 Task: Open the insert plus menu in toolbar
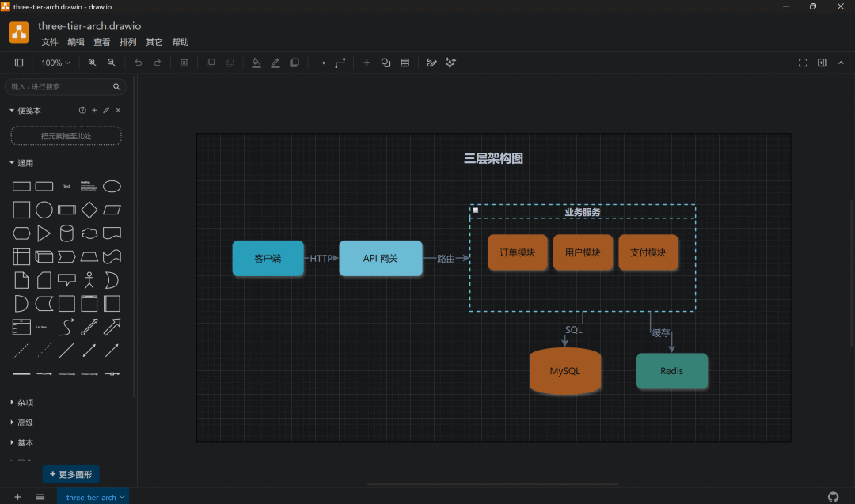(x=367, y=63)
